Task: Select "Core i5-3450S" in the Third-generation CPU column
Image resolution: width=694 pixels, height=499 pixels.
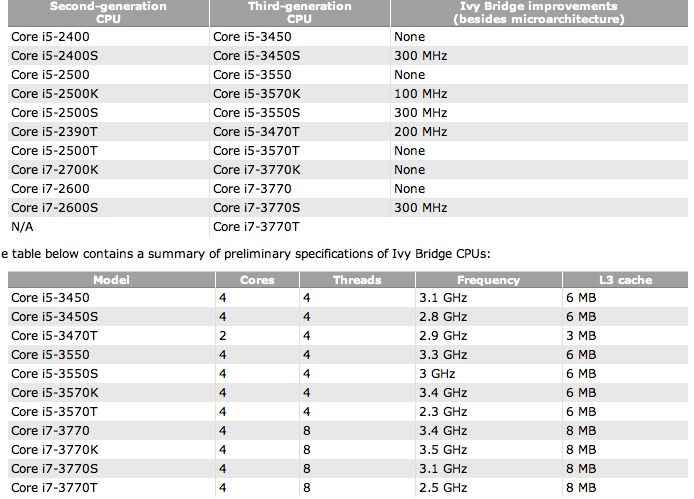Action: 256,56
